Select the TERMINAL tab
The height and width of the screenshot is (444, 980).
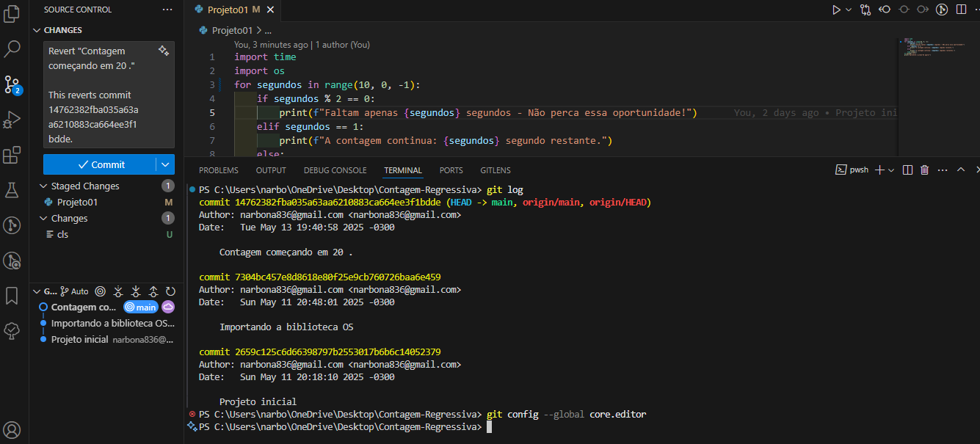(x=403, y=170)
